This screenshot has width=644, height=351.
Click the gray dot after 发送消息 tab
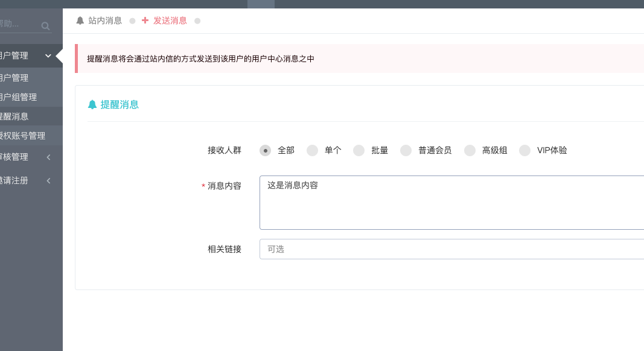pos(197,21)
